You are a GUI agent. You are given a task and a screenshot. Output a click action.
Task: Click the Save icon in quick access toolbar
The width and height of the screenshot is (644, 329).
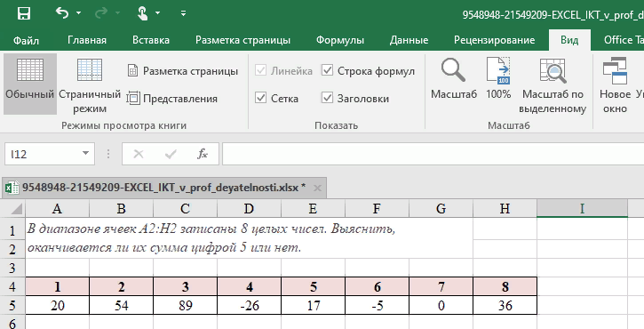24,13
